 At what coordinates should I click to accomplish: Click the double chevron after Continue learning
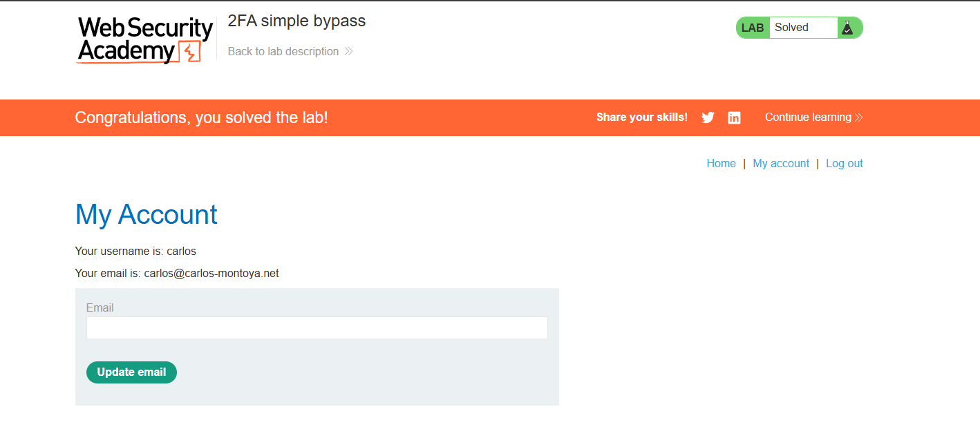[x=859, y=117]
